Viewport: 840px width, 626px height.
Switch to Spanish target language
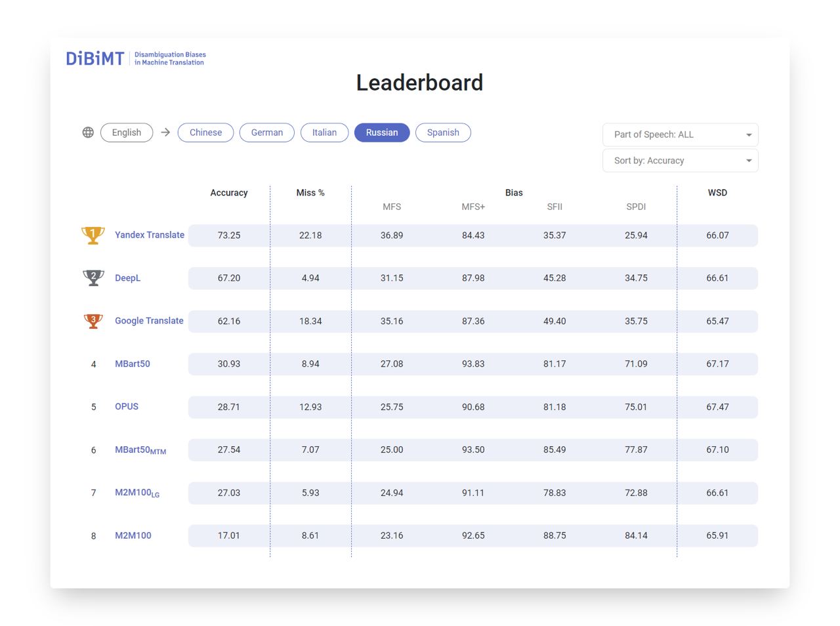point(443,133)
